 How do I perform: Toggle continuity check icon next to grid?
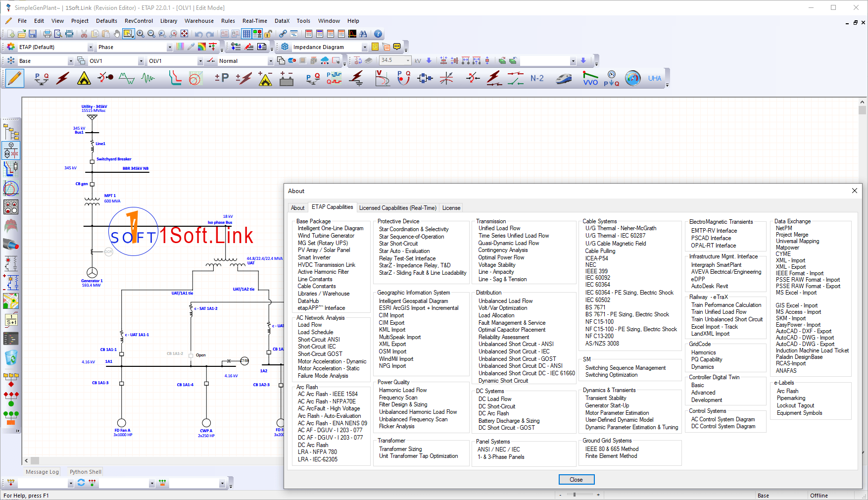click(x=257, y=34)
